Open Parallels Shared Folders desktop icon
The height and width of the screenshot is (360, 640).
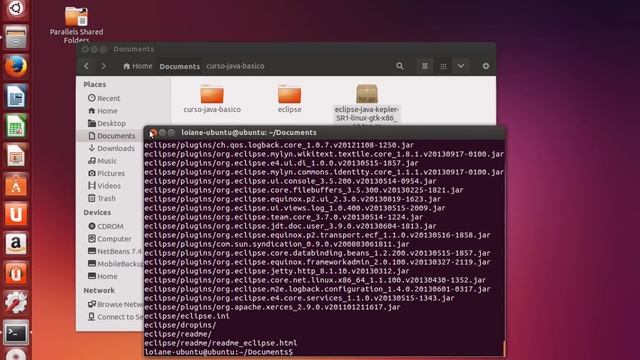click(x=76, y=24)
